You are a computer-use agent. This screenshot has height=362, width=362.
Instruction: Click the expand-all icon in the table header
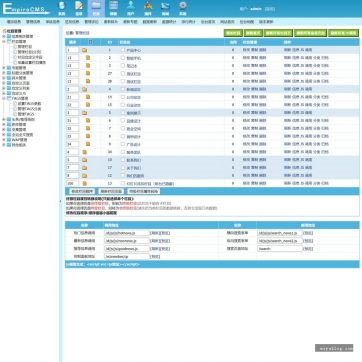coord(90,42)
